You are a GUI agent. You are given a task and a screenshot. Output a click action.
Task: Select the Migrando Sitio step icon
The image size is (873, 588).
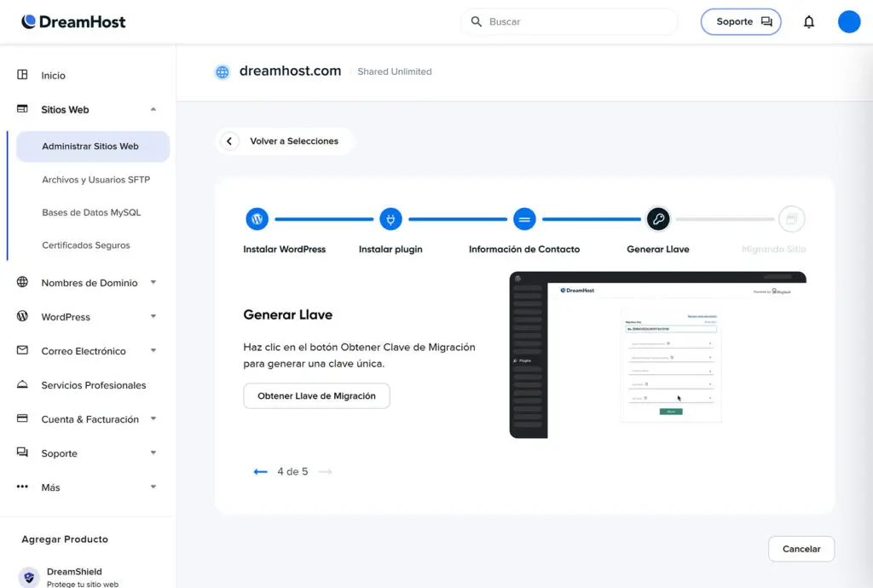click(791, 219)
